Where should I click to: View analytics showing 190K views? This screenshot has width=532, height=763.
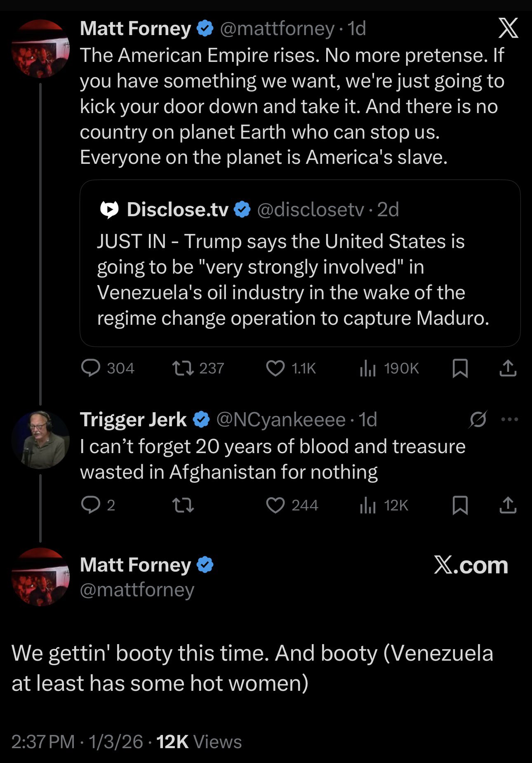368,368
